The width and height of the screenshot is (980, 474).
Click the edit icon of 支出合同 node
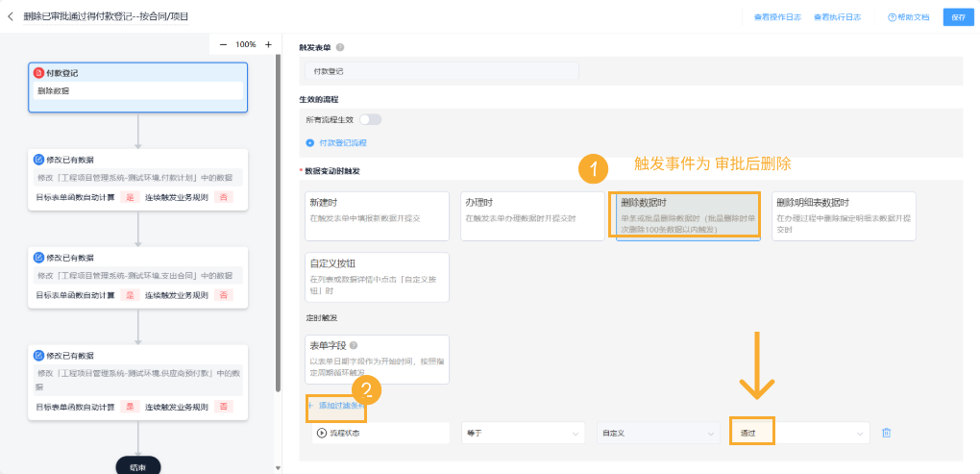tap(38, 258)
